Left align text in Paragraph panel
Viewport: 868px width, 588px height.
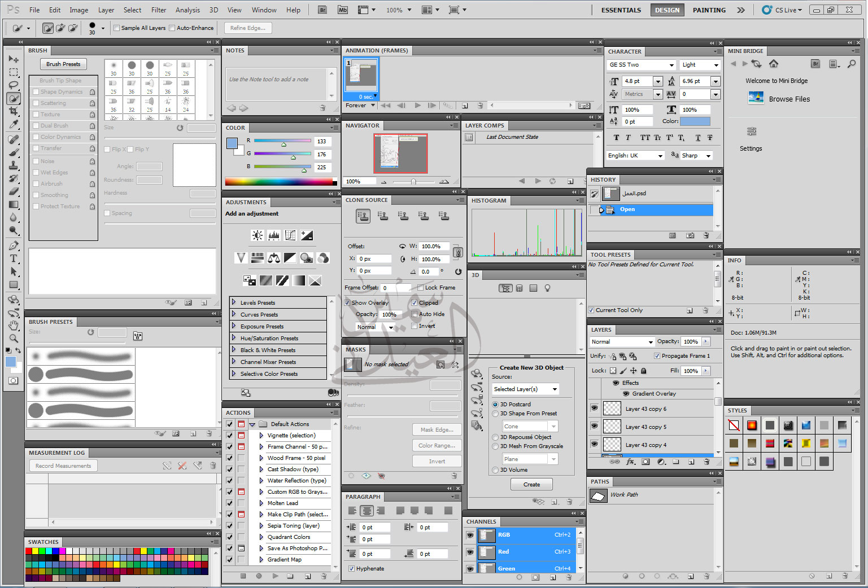click(352, 511)
